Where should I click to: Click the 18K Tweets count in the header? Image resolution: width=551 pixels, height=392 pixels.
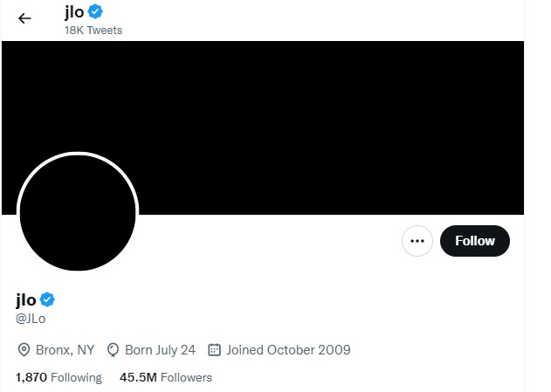point(93,30)
